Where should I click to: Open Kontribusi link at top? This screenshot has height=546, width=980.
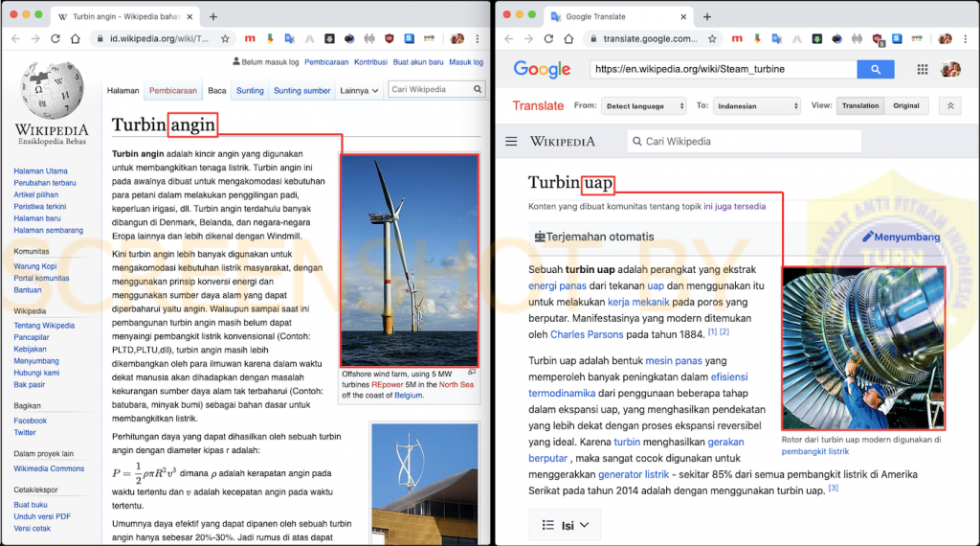370,62
